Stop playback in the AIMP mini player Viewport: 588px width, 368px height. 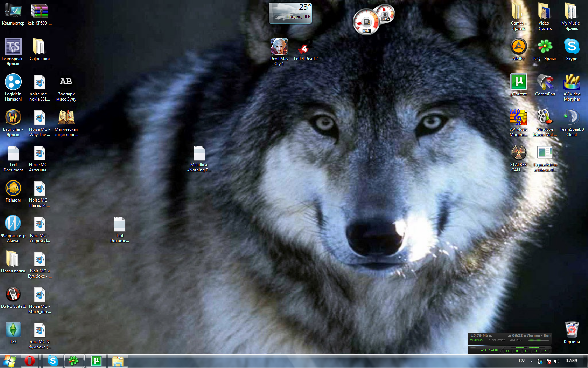click(517, 350)
